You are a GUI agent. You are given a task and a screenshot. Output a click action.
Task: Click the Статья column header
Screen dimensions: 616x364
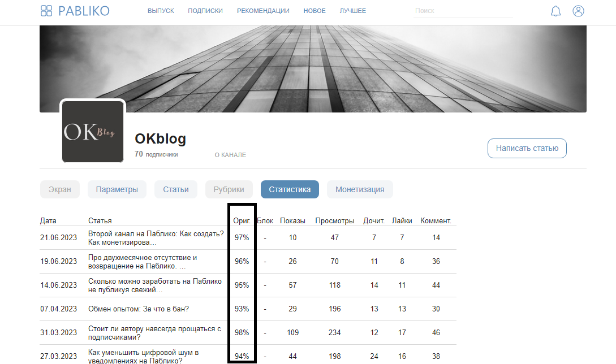[x=100, y=220]
